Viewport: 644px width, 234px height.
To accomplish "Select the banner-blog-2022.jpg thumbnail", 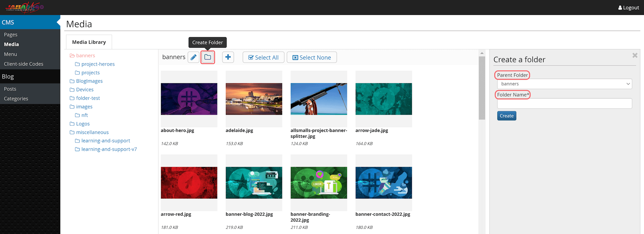I will (x=254, y=183).
